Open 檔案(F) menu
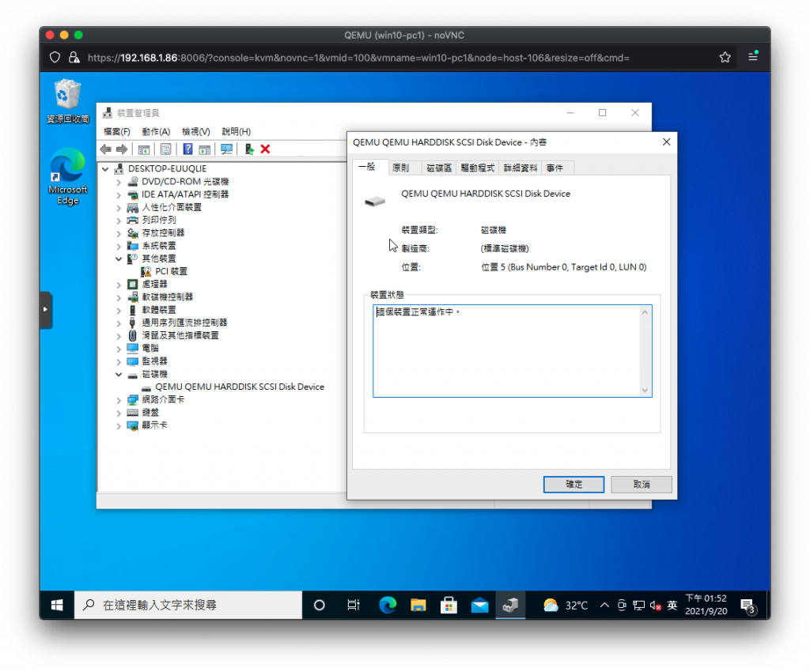 point(117,131)
